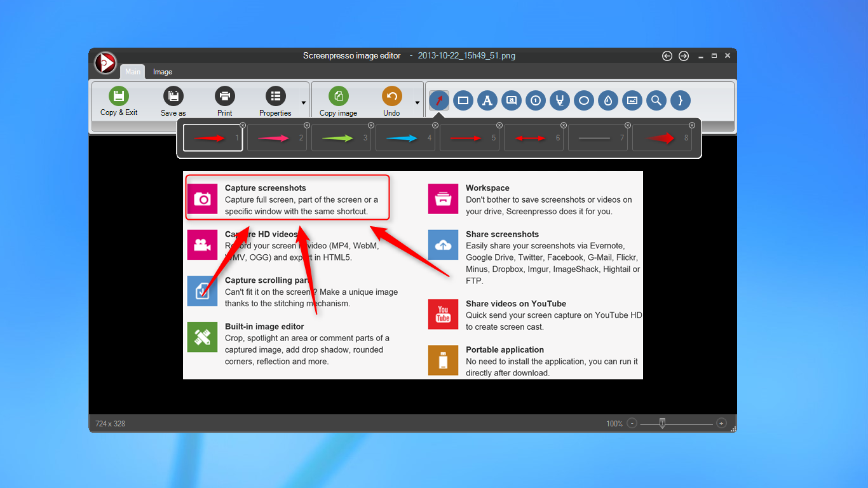868x488 pixels.
Task: Choose arrow style preset 2, the pink arrow
Action: (277, 138)
